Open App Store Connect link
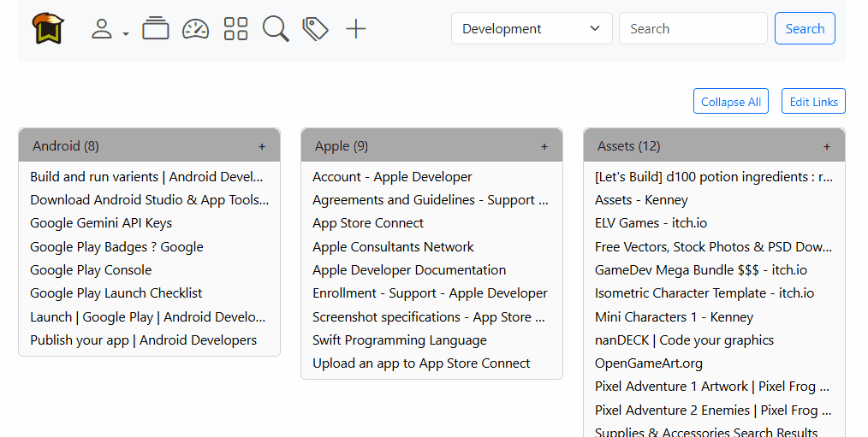Image resolution: width=868 pixels, height=437 pixels. click(x=368, y=223)
